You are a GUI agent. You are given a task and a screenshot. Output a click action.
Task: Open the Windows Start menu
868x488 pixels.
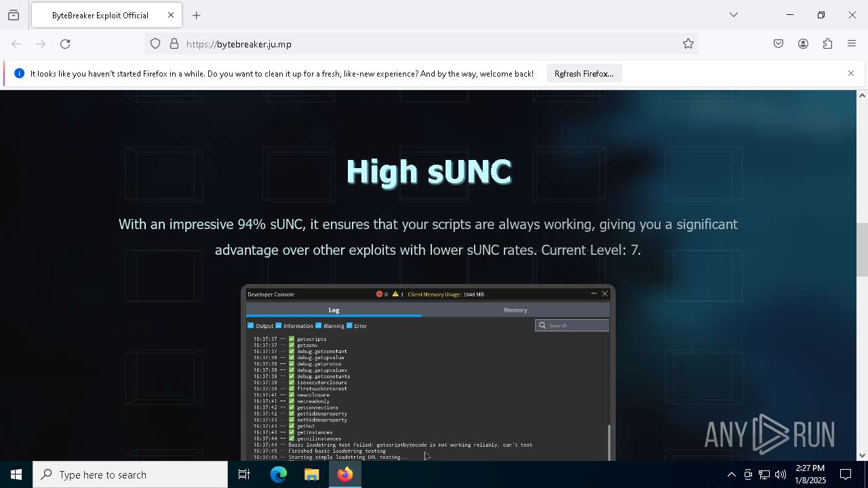[x=16, y=474]
